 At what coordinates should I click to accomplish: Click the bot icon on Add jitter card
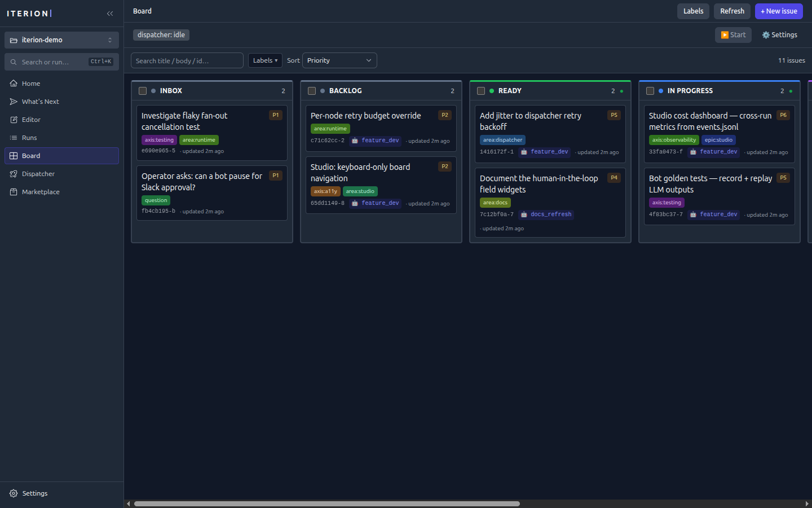524,152
